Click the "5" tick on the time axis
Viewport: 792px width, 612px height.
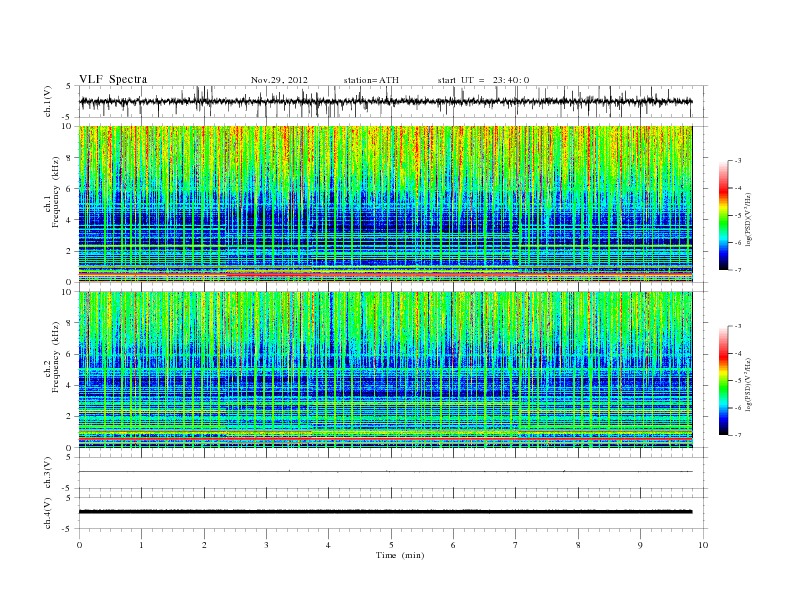(391, 545)
